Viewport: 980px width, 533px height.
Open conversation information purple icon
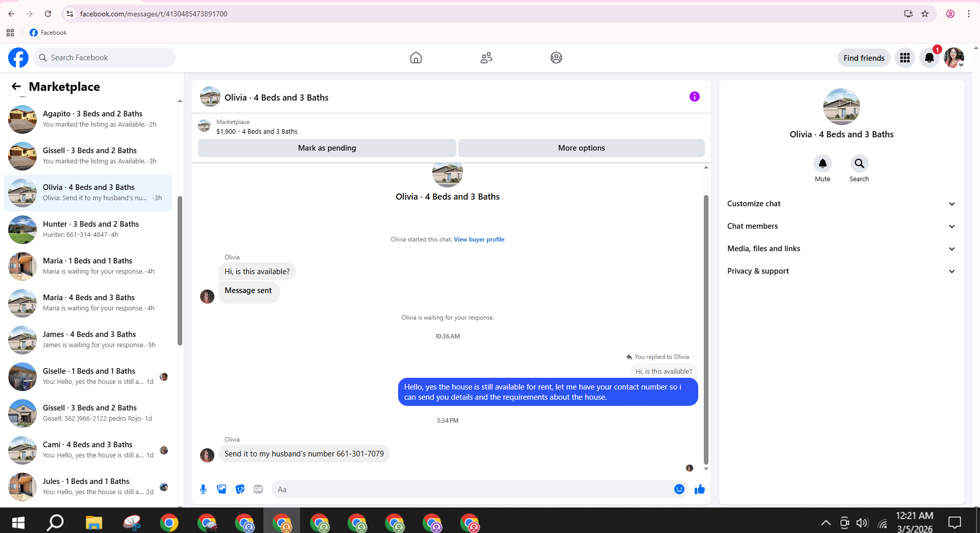[695, 96]
